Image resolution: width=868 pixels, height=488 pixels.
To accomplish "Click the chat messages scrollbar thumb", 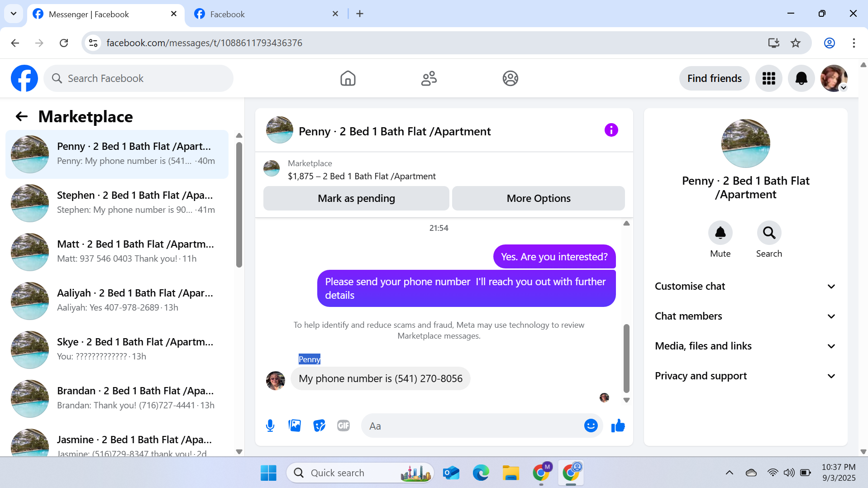I will click(x=626, y=358).
